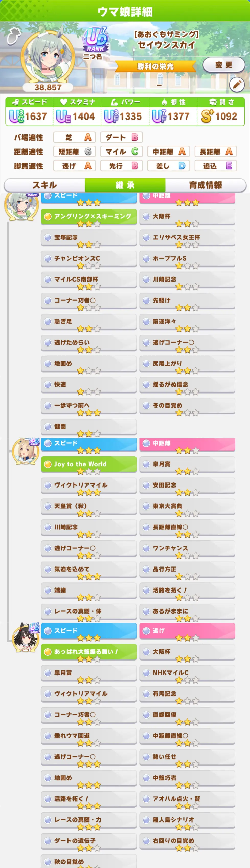Open the UD7 rank badge
The height and width of the screenshot is (868, 250).
[x=96, y=40]
